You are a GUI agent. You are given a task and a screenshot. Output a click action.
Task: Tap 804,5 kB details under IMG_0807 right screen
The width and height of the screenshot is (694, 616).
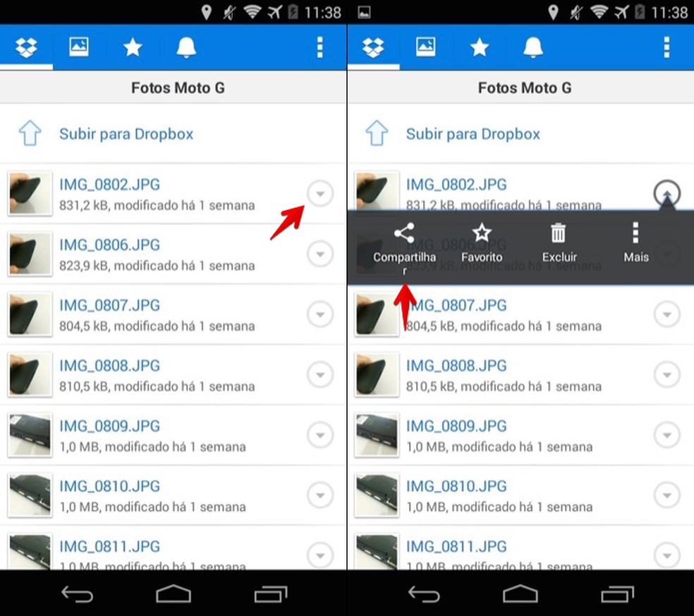[504, 326]
